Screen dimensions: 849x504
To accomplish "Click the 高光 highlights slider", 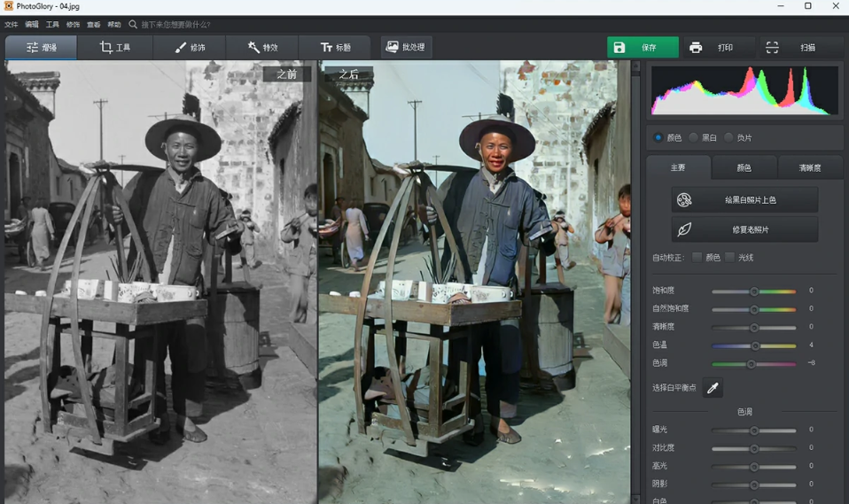I will (753, 467).
